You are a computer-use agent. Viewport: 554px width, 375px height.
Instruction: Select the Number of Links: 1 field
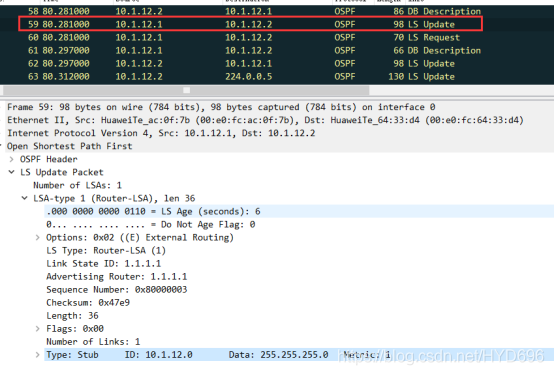pos(93,342)
